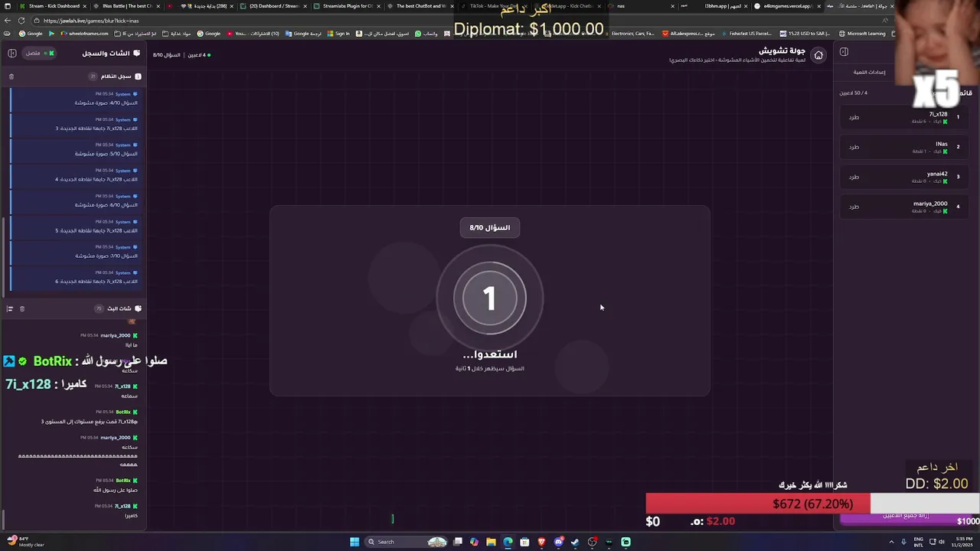Reload the page with the refresh icon
The height and width of the screenshot is (551, 980).
tap(21, 21)
